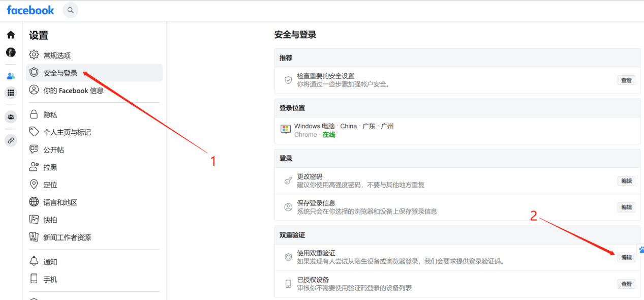Open 通知 settings
Screen dimensions: 644x300
coord(50,262)
